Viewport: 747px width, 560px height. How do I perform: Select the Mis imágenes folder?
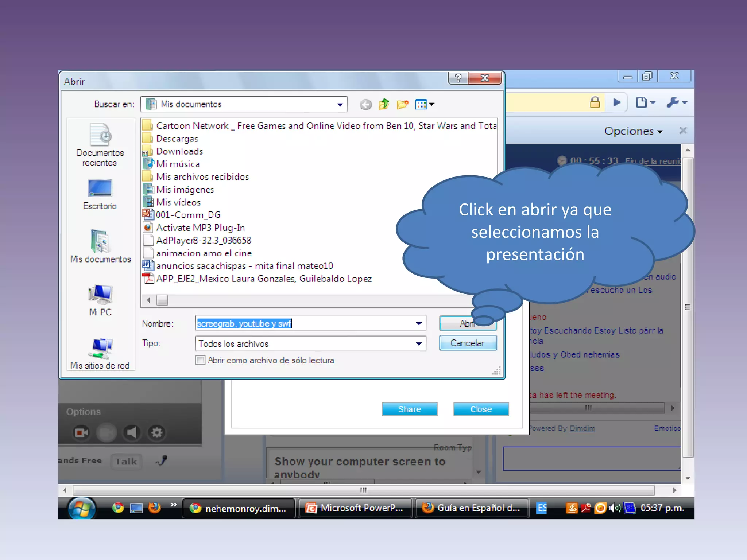point(178,190)
